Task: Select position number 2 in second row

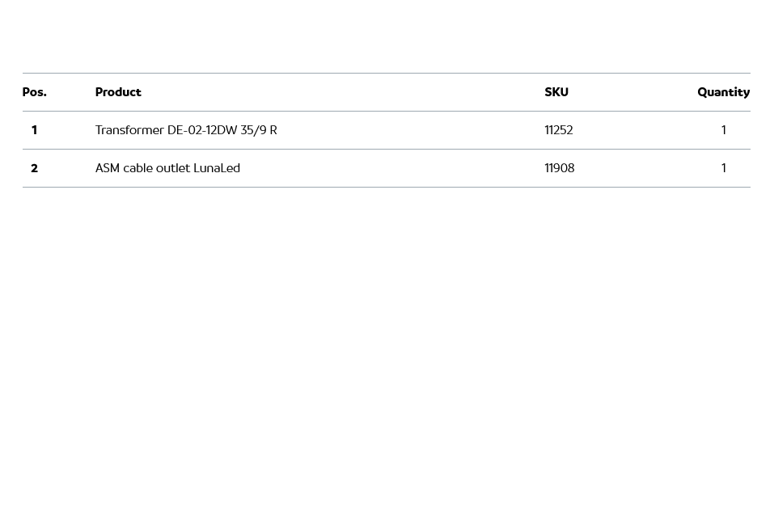Action: pos(34,168)
